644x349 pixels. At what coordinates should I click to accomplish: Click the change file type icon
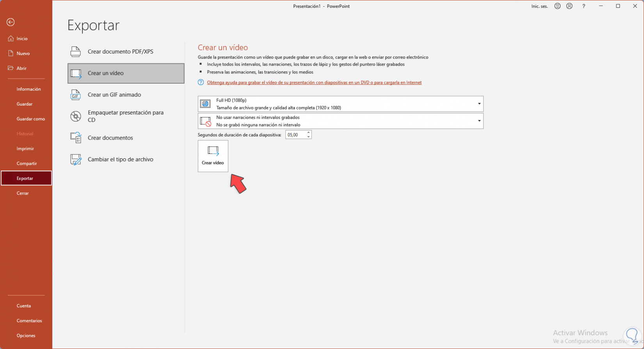pos(76,159)
